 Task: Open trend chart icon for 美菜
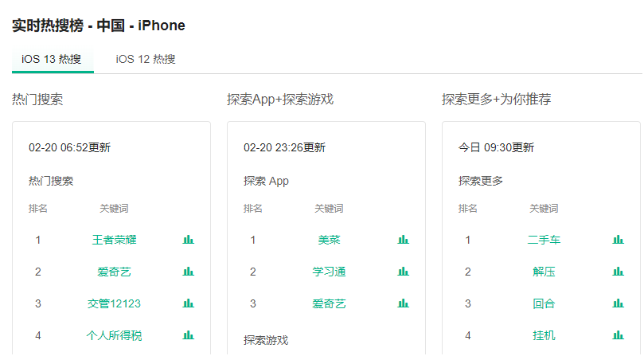click(403, 240)
